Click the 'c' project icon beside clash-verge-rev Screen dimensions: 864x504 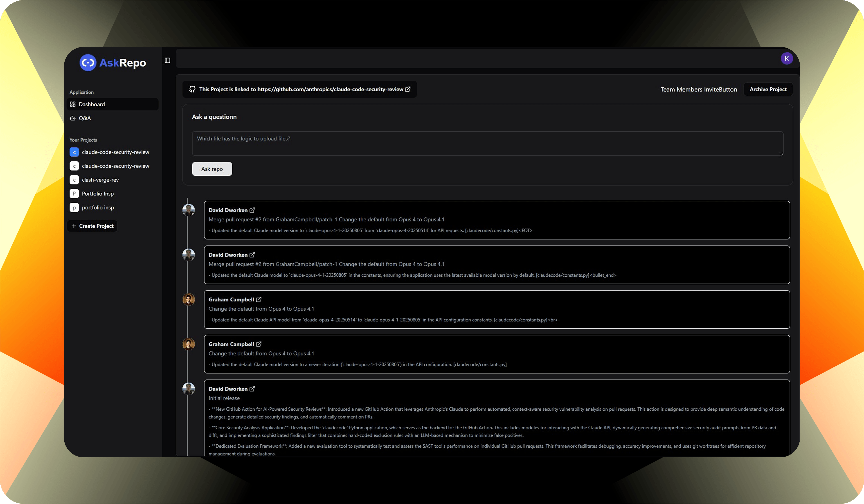click(74, 179)
